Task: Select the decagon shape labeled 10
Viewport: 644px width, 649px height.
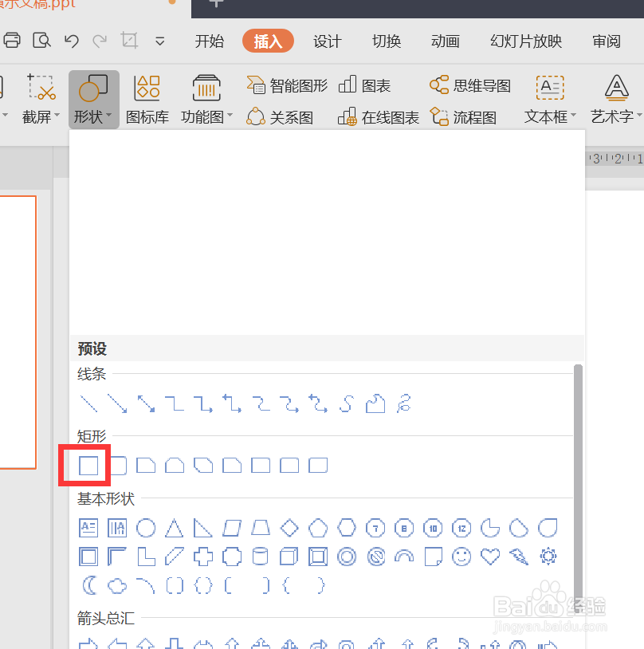Action: click(x=433, y=528)
